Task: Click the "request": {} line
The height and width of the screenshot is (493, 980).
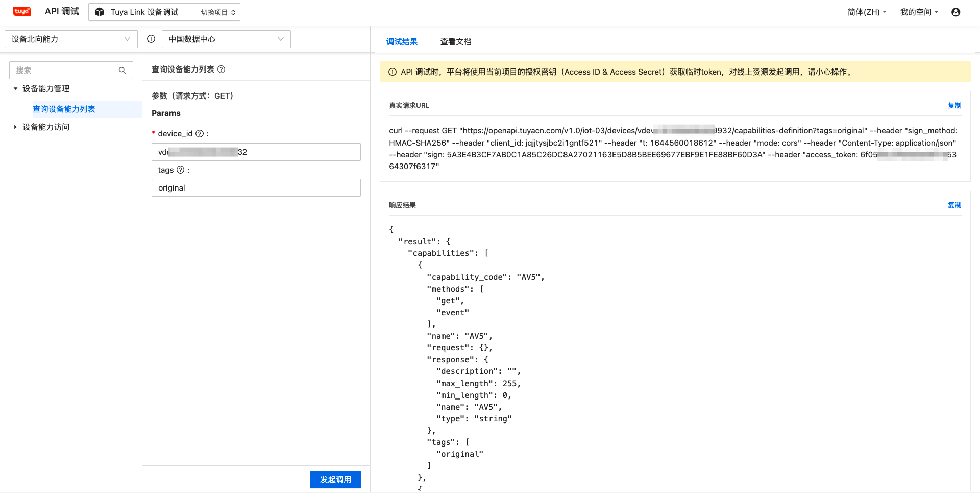Action: coord(459,347)
